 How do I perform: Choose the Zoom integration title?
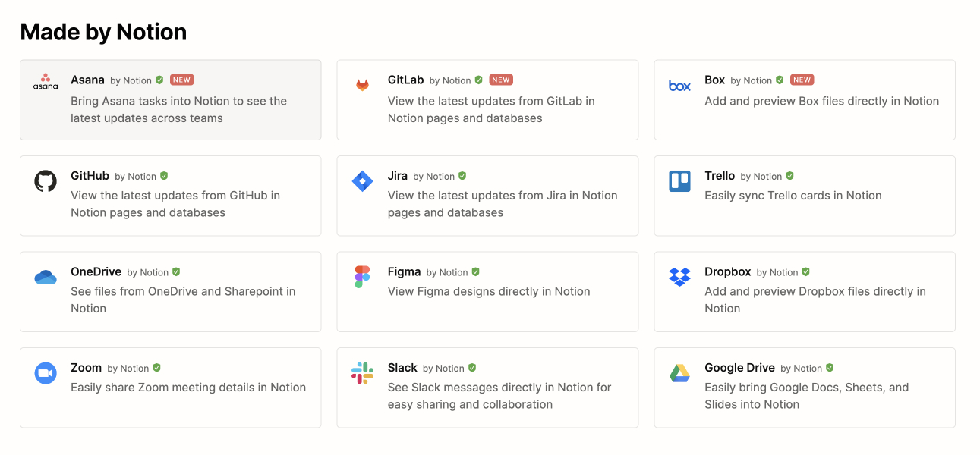(86, 368)
